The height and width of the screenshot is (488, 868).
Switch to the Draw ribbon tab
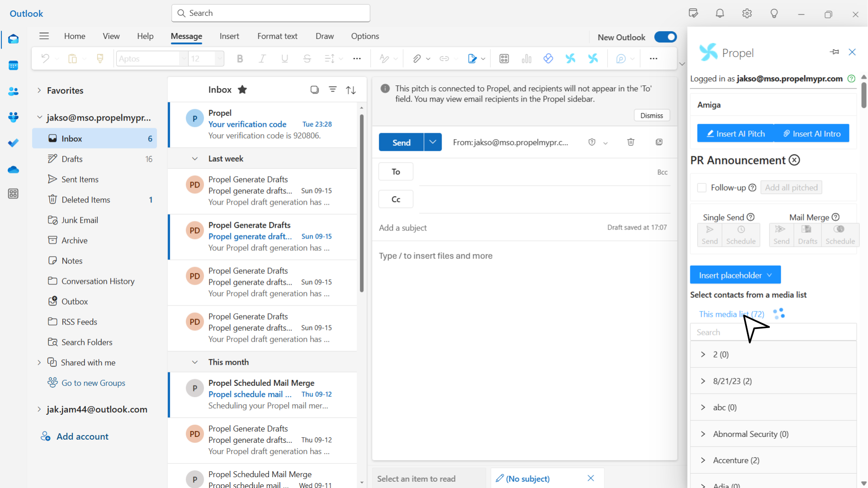coord(325,36)
